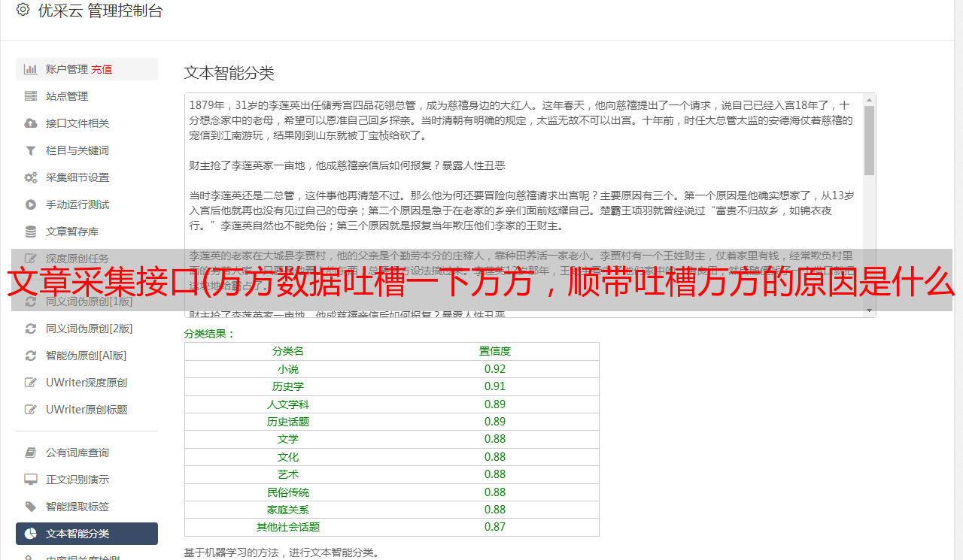Image resolution: width=963 pixels, height=560 pixels.
Task: Click the edit icon for UWriter深度原创
Action: pyautogui.click(x=31, y=383)
